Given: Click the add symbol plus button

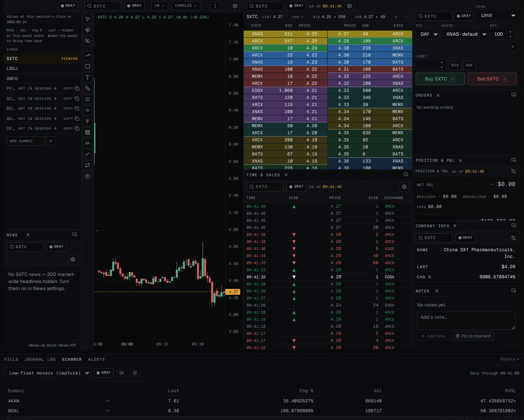Looking at the screenshot, I should (51, 141).
